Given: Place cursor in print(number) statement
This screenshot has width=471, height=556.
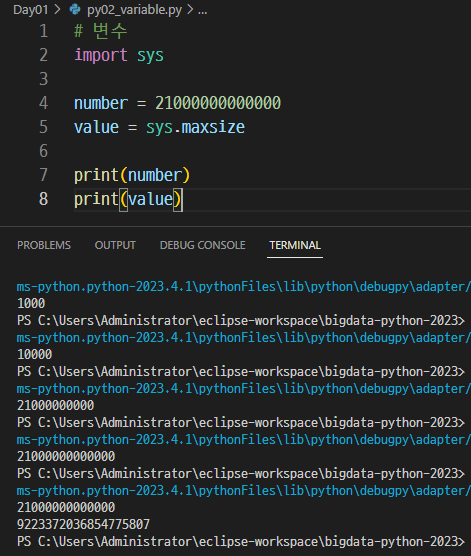Looking at the screenshot, I should pyautogui.click(x=132, y=176).
